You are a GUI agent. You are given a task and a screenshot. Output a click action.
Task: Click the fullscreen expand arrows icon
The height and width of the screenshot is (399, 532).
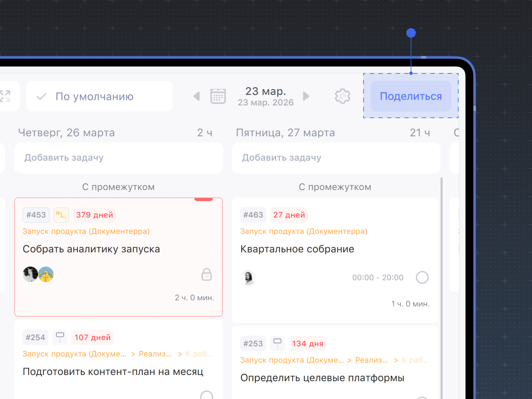[x=5, y=96]
